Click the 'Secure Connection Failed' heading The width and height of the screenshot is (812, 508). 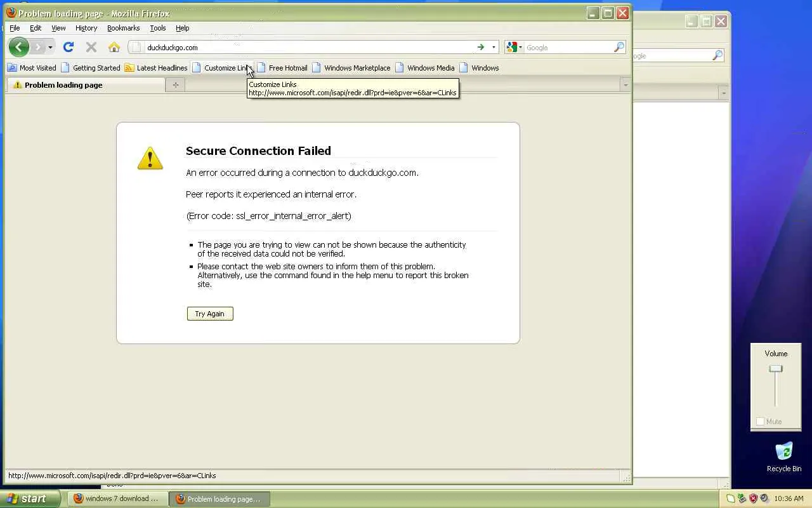coord(258,150)
